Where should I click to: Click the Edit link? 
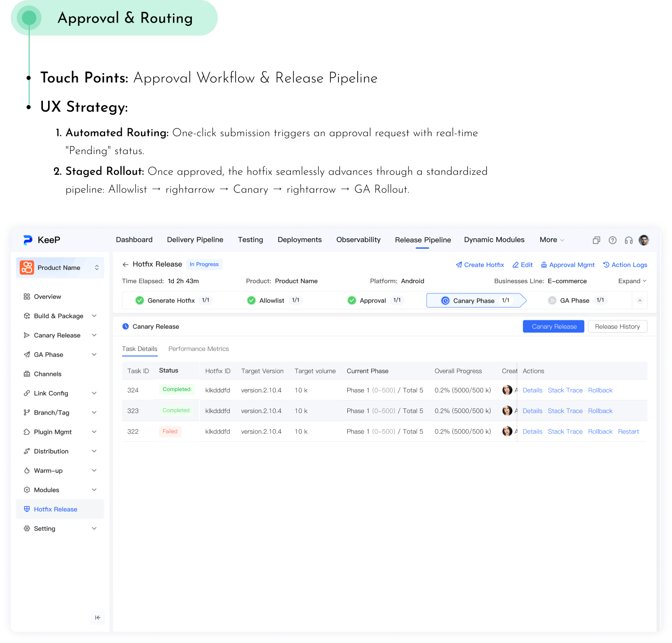click(x=523, y=265)
